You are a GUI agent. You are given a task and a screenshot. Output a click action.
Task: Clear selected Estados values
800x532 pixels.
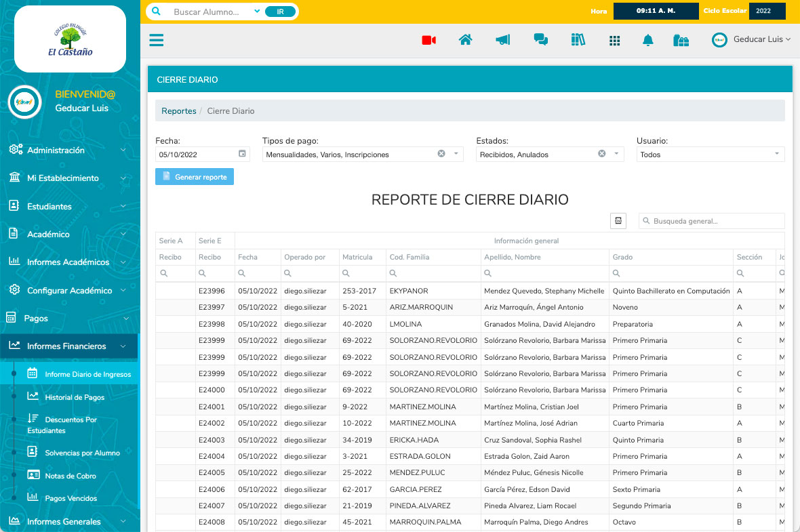[x=602, y=154]
